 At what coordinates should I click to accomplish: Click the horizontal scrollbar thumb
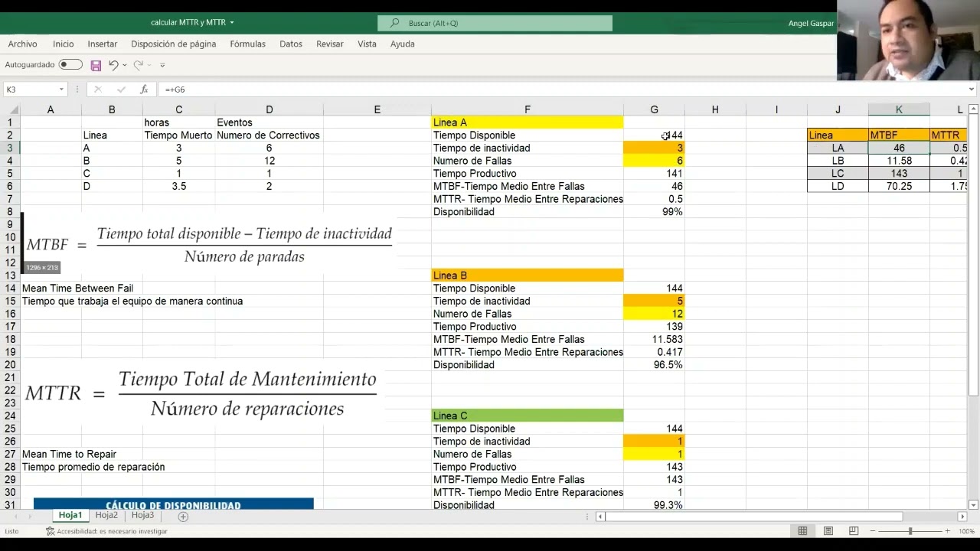[754, 517]
